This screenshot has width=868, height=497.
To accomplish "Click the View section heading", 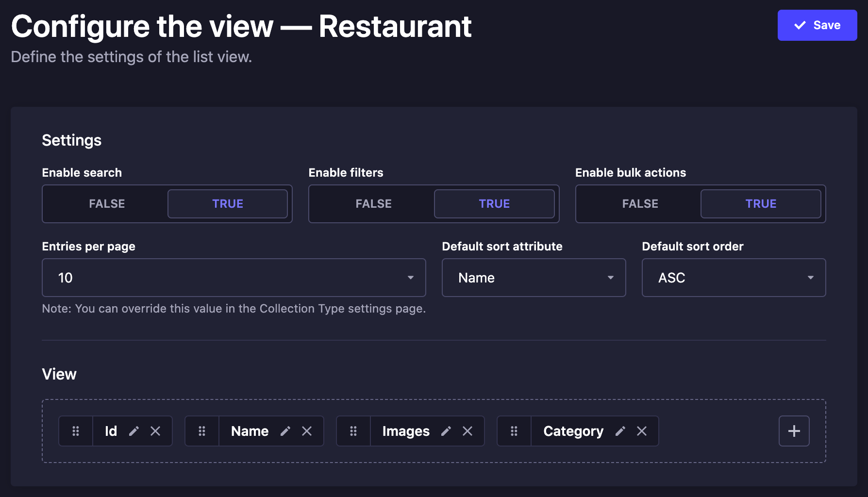I will pyautogui.click(x=59, y=374).
